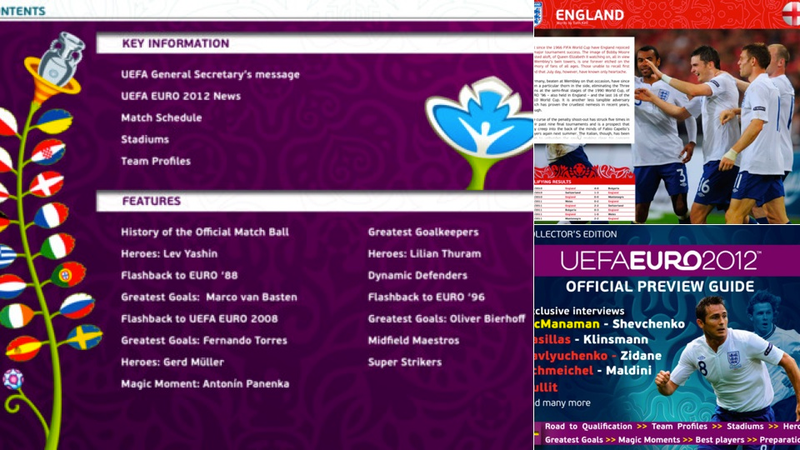Open Greatest Goals: Oliver Bierhoff

tap(446, 319)
